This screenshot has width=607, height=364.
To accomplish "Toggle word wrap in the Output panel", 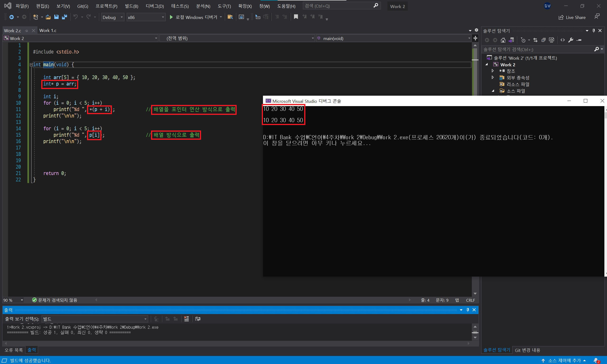I will tap(198, 319).
